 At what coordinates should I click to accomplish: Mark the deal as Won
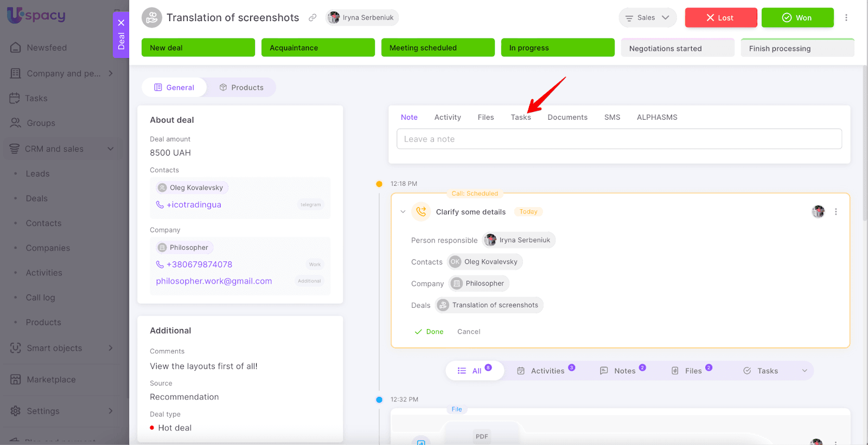(797, 17)
